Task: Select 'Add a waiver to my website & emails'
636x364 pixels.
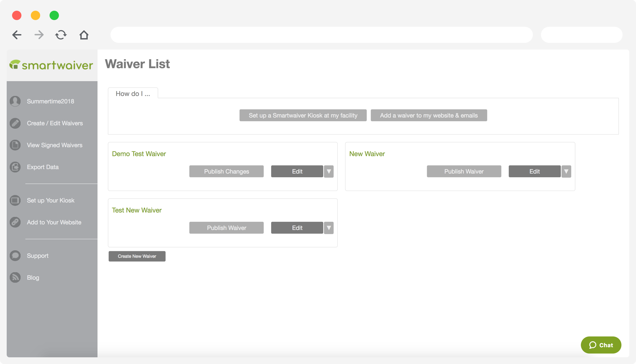Action: coord(429,115)
